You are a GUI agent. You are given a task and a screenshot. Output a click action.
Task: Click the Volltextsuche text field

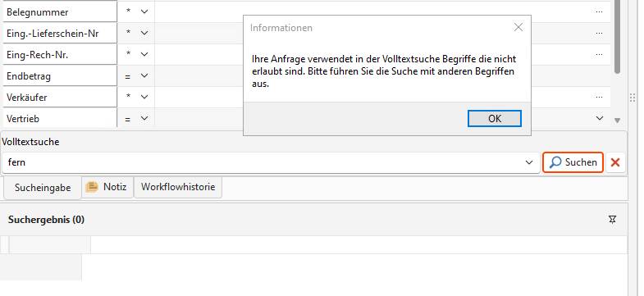[263, 162]
